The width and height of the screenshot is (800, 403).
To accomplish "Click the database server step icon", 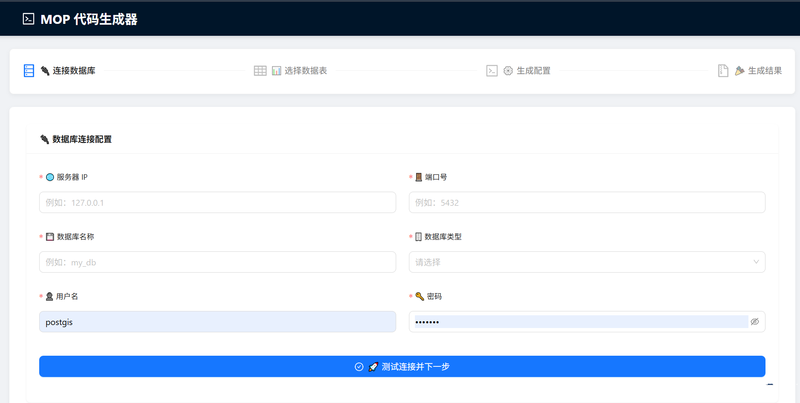I will click(x=29, y=70).
